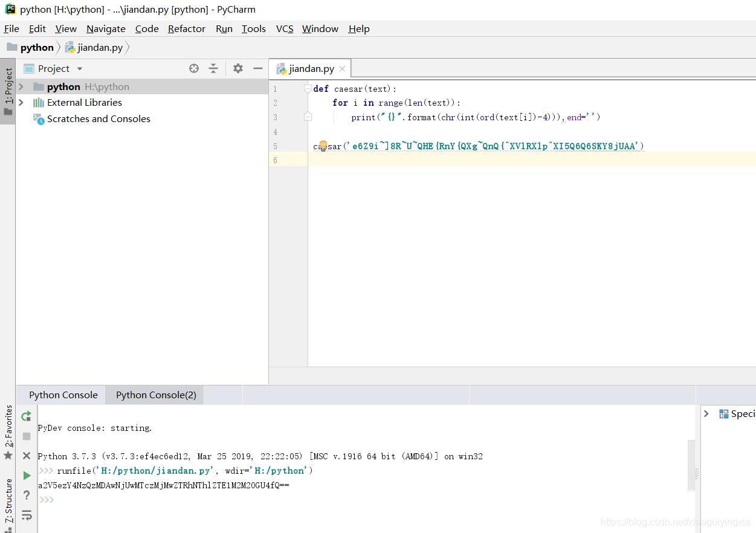Hide the Project panel with minus icon

[258, 68]
